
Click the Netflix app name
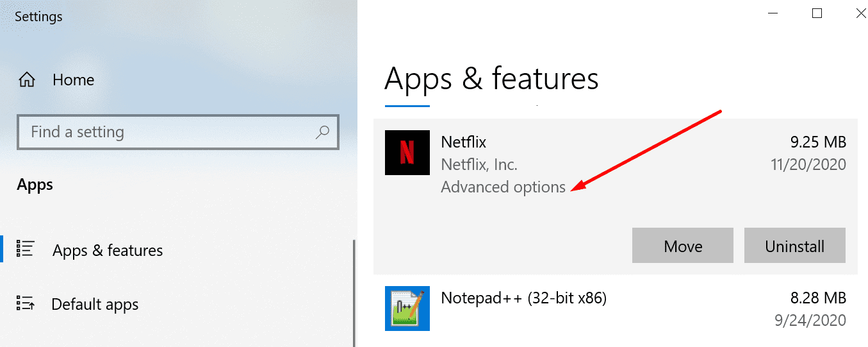click(x=464, y=141)
